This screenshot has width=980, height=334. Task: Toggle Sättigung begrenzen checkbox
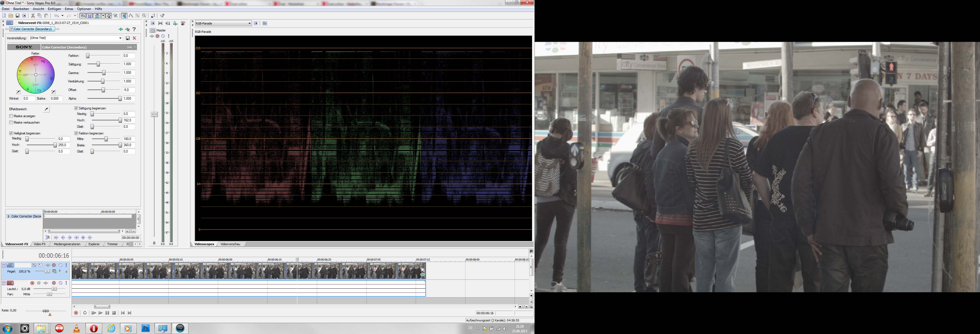click(x=76, y=108)
